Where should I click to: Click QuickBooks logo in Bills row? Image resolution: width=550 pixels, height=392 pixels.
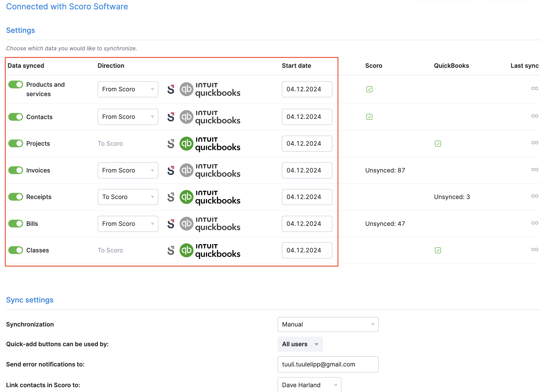(210, 224)
